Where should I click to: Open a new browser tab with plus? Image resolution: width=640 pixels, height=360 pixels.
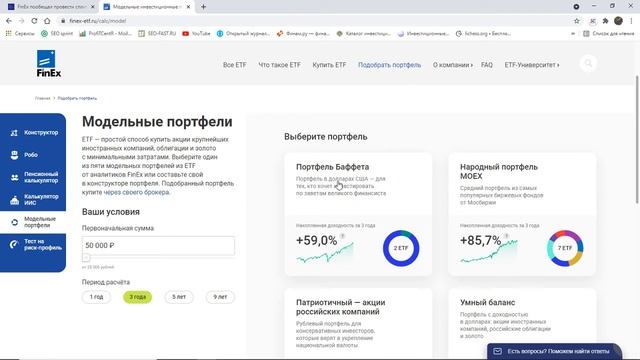click(203, 7)
